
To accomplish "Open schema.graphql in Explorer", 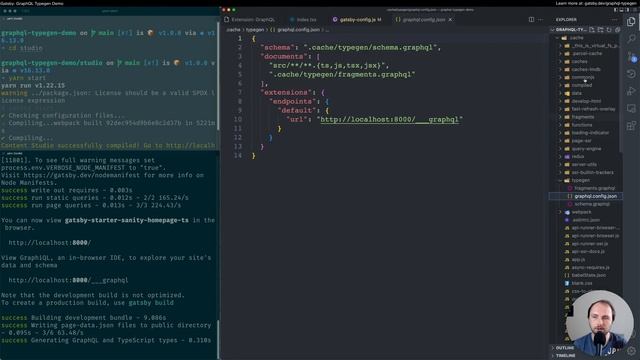I will pyautogui.click(x=592, y=204).
